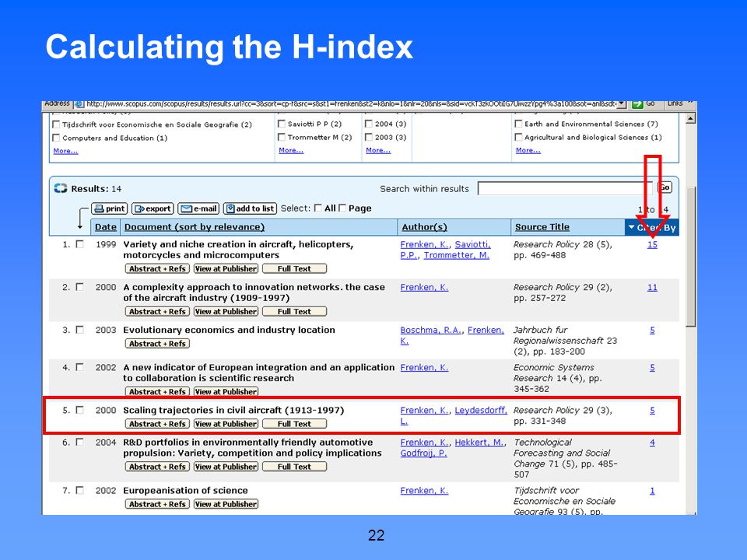The width and height of the screenshot is (747, 560).
Task: Tick the Computers and Education filter
Action: [x=56, y=138]
